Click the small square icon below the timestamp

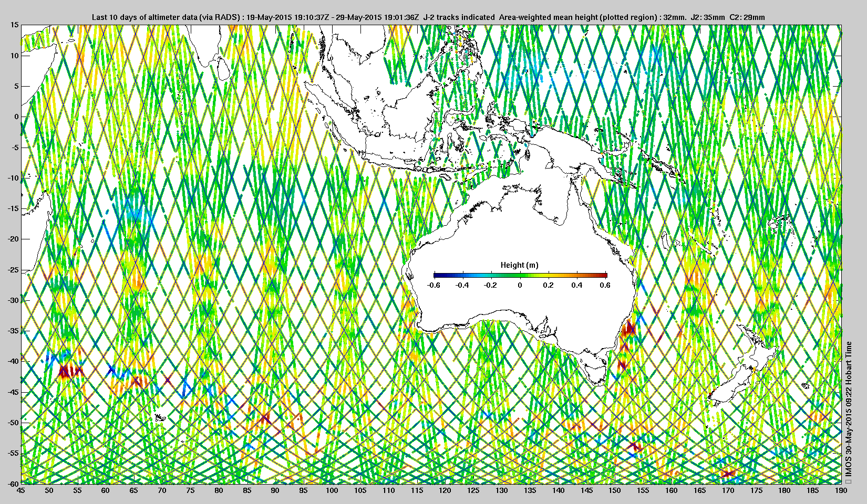tap(848, 480)
